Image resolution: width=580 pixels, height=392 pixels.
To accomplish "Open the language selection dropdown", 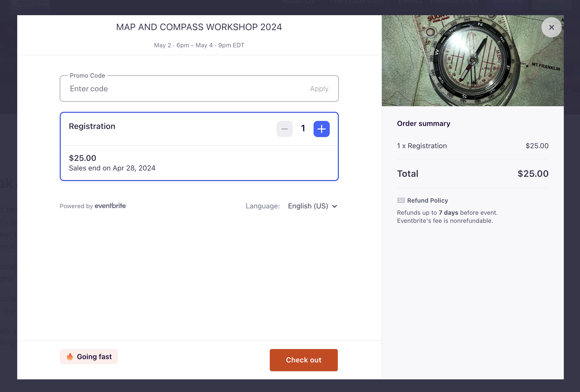I will coord(308,206).
